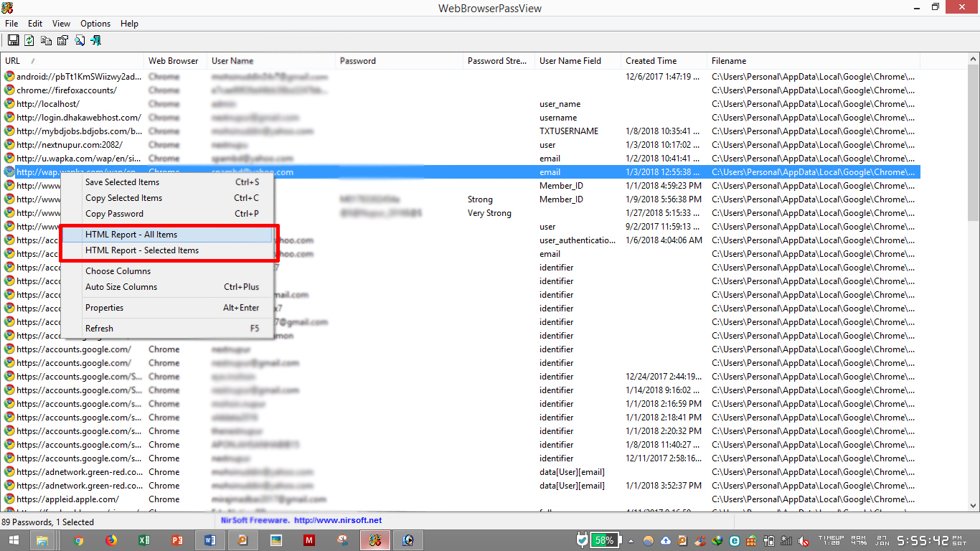Open the red M app on the taskbar
Screen dimensions: 980x551
coord(309,540)
